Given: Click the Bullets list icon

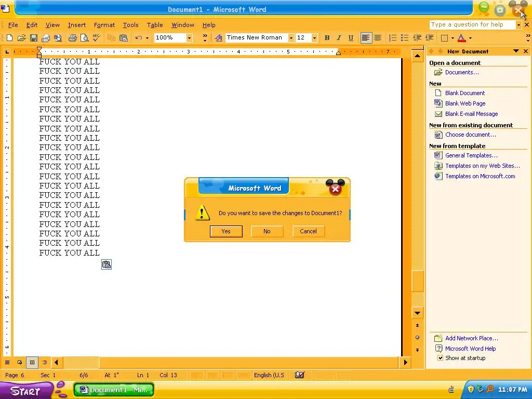Looking at the screenshot, I should tap(405, 37).
